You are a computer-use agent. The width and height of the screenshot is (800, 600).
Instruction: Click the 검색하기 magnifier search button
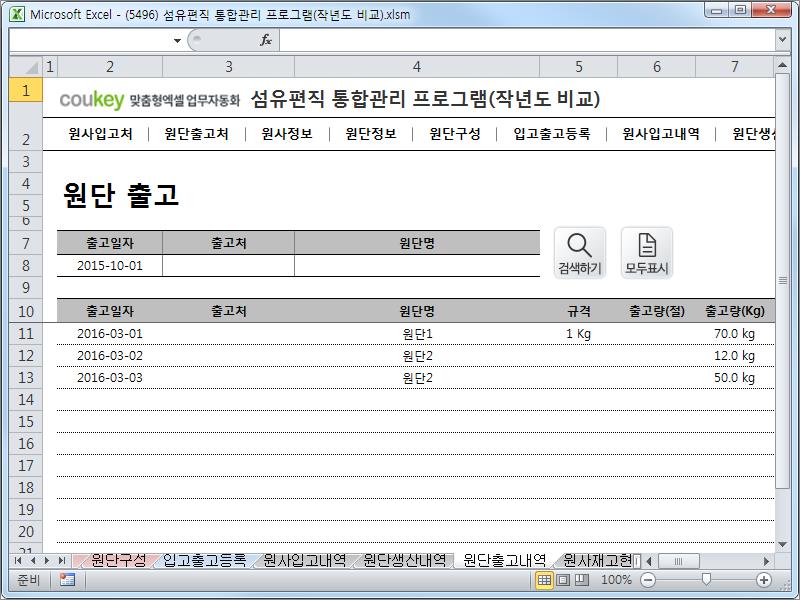(x=580, y=254)
